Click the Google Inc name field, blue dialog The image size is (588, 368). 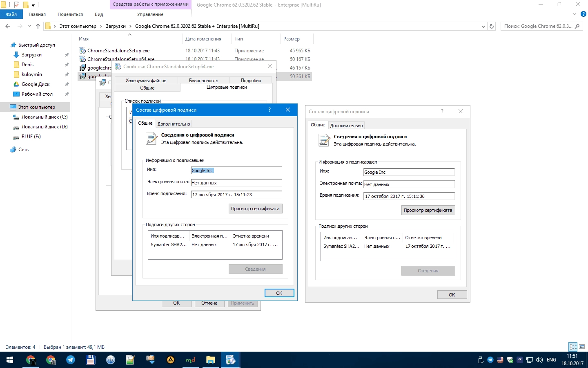[236, 171]
